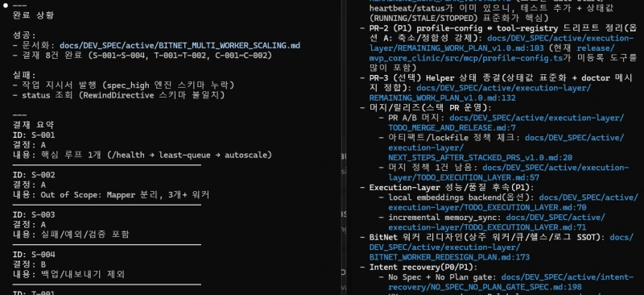Click the '결정: A' line under ID: S-003
The image size is (644, 295).
coord(29,224)
